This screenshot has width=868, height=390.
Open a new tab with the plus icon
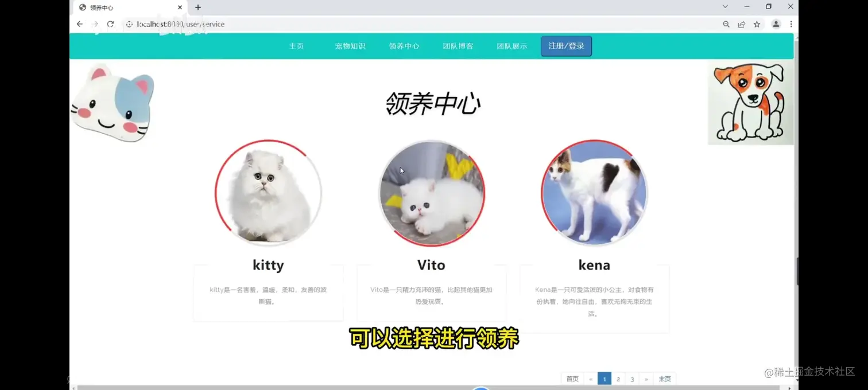(x=198, y=7)
